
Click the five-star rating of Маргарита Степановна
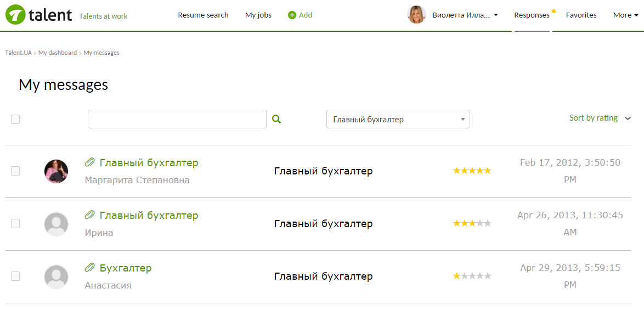click(472, 171)
